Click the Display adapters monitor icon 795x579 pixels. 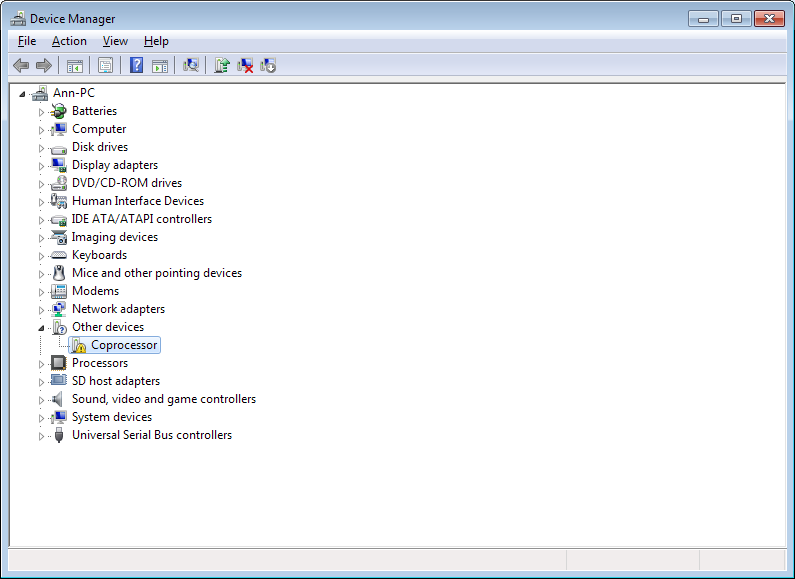59,165
